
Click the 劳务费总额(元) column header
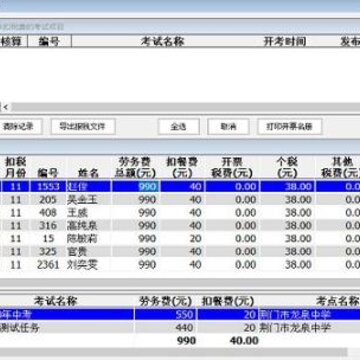point(135,167)
